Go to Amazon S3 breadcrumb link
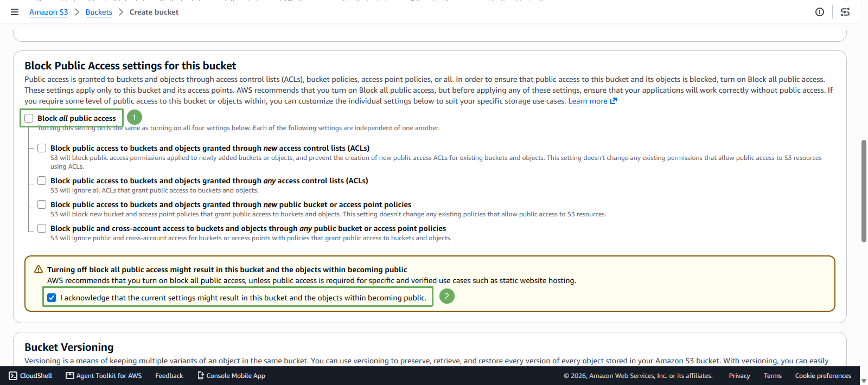 [x=49, y=12]
